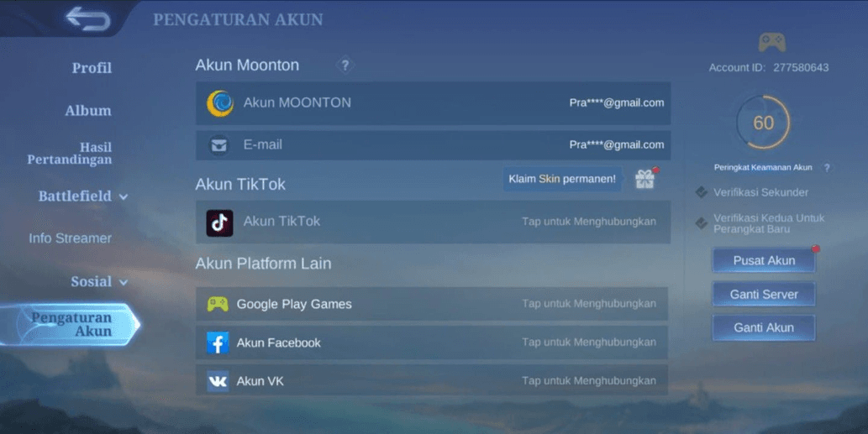
Task: Open Hasil Pertandingan in the sidebar
Action: point(71,154)
